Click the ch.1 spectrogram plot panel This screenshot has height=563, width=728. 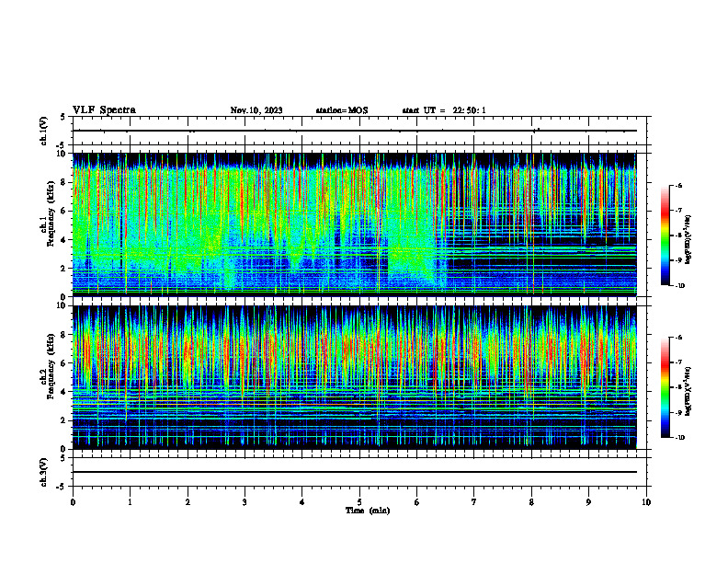tap(355, 224)
